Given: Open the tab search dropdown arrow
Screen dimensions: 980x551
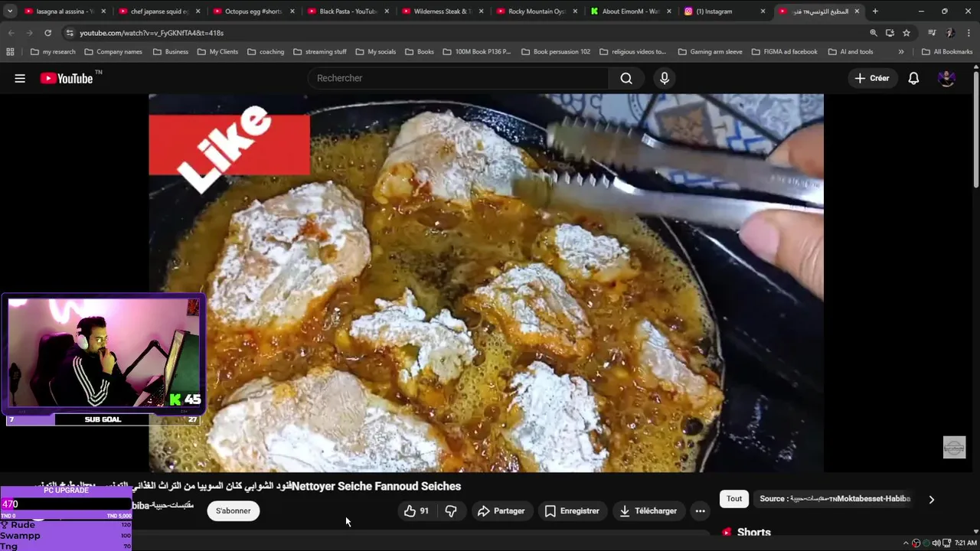Looking at the screenshot, I should click(9, 11).
